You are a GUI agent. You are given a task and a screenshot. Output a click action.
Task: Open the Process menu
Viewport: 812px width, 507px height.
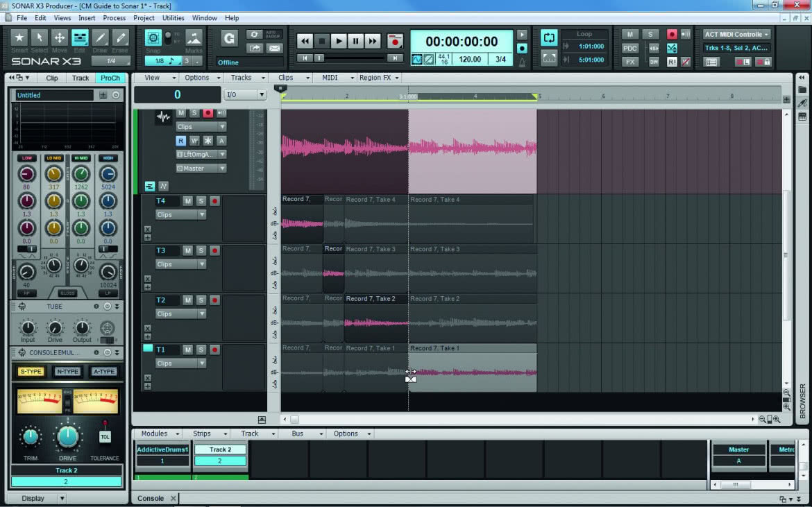[x=114, y=17]
